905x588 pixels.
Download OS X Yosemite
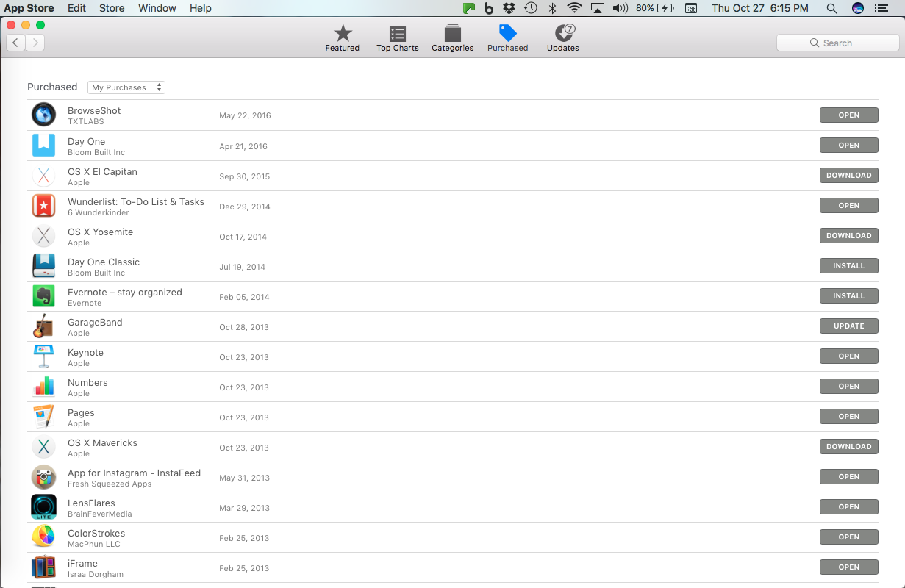[848, 235]
